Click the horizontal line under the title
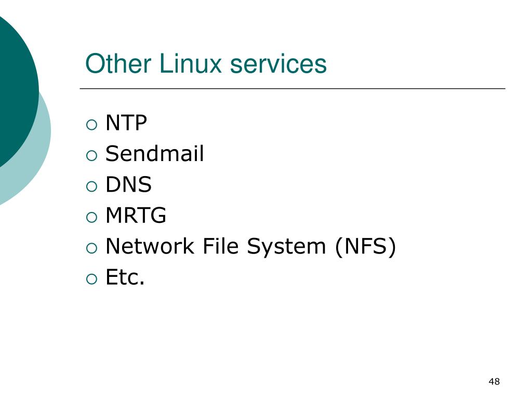The image size is (532, 399). pyautogui.click(x=292, y=88)
